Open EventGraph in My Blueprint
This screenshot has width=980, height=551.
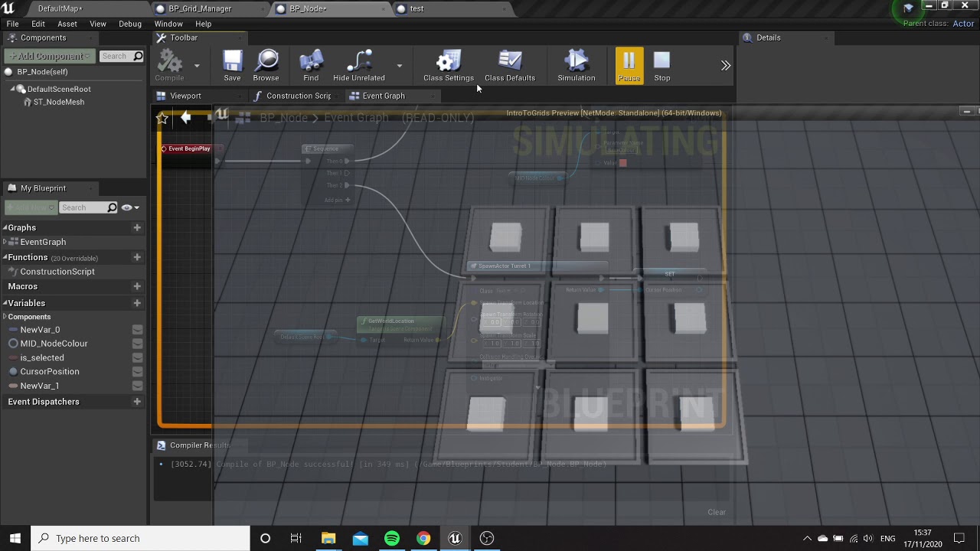[x=43, y=242]
